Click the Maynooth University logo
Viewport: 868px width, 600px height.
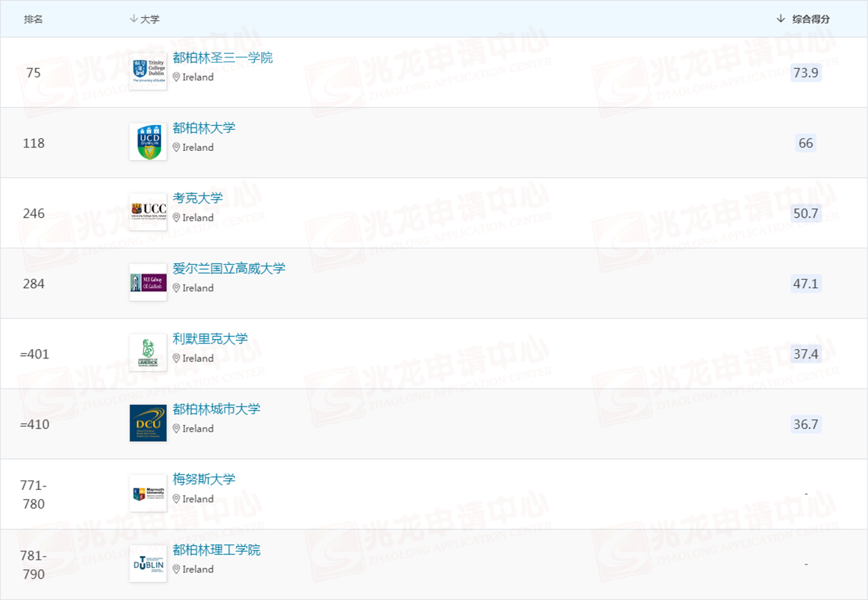(x=148, y=494)
